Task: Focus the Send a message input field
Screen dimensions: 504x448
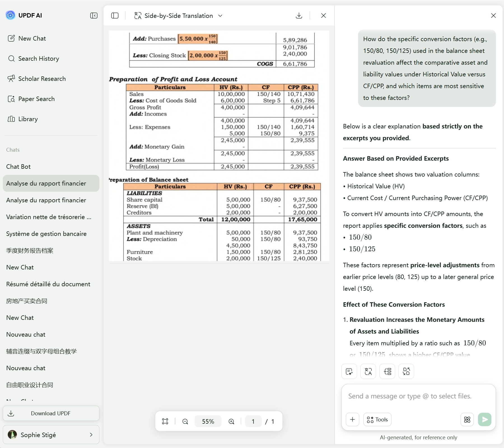Action: point(418,396)
